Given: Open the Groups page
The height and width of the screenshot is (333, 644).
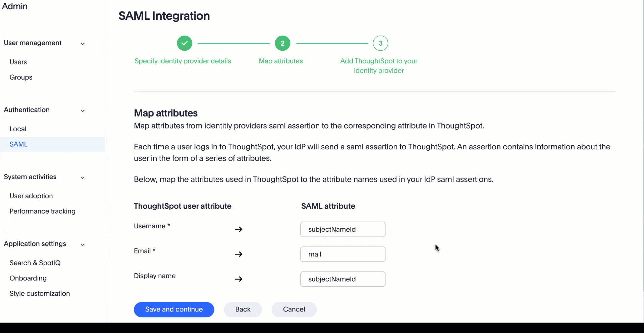Looking at the screenshot, I should (21, 77).
